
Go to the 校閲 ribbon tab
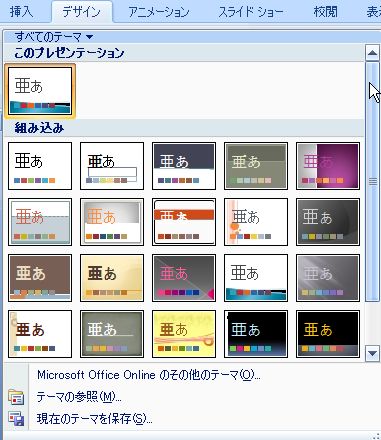(x=325, y=12)
